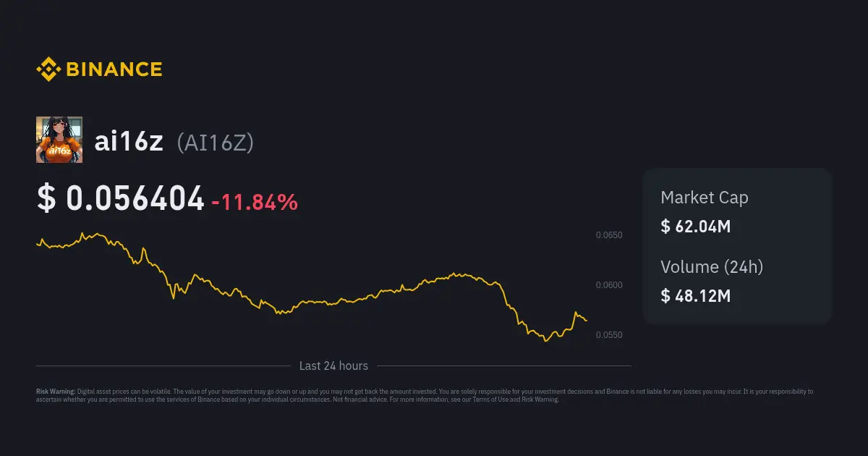Click the Volume (24h) label

tap(711, 267)
